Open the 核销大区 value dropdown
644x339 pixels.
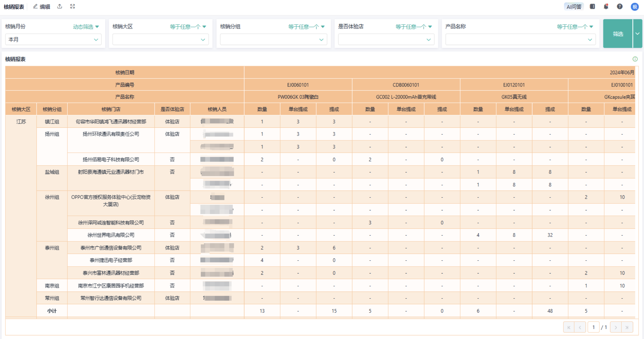click(160, 39)
